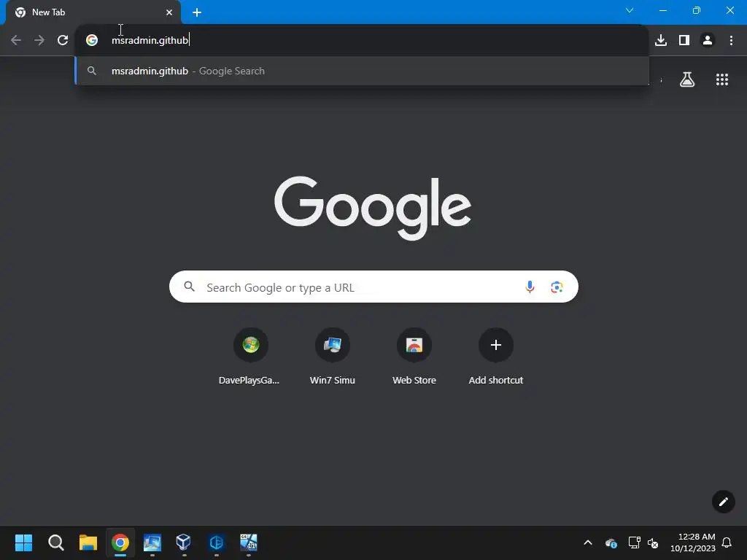Select the msradmin.github Google Search suggestion
The image size is (747, 560).
(362, 71)
